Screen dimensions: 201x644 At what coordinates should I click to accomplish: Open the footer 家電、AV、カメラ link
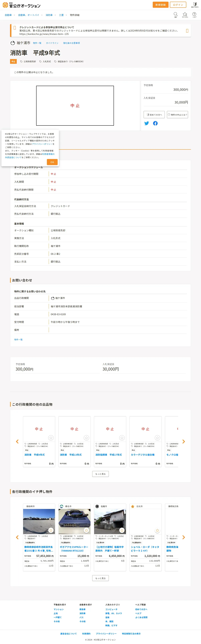coord(114,613)
